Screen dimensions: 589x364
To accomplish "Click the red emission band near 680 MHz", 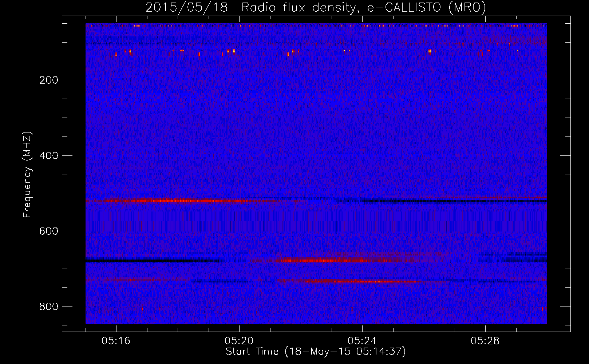I will click(333, 260).
